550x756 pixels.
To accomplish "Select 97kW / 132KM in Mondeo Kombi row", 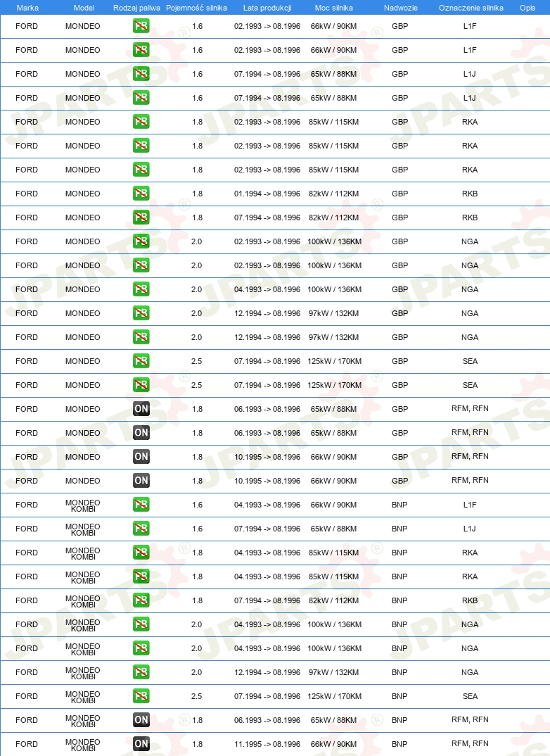I will click(334, 672).
